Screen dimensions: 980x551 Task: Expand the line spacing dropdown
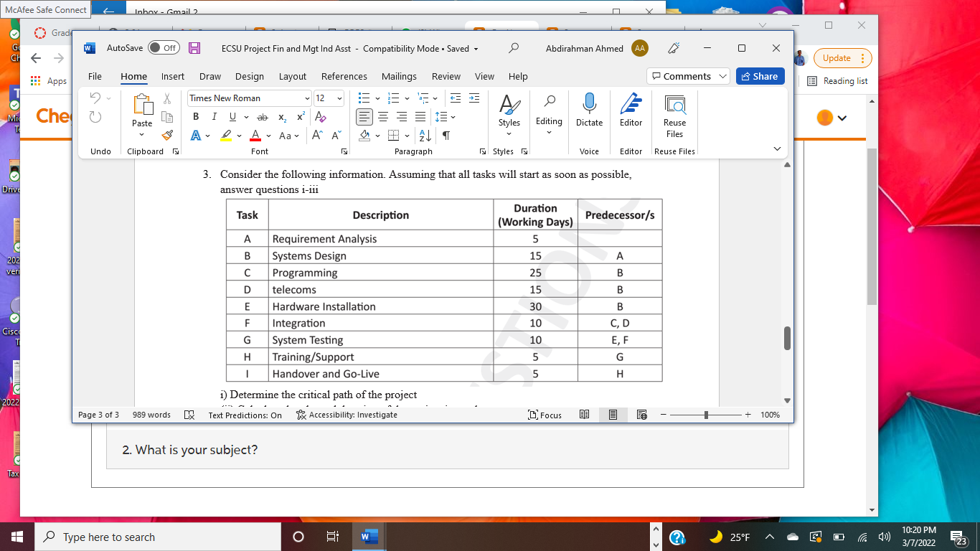click(453, 117)
